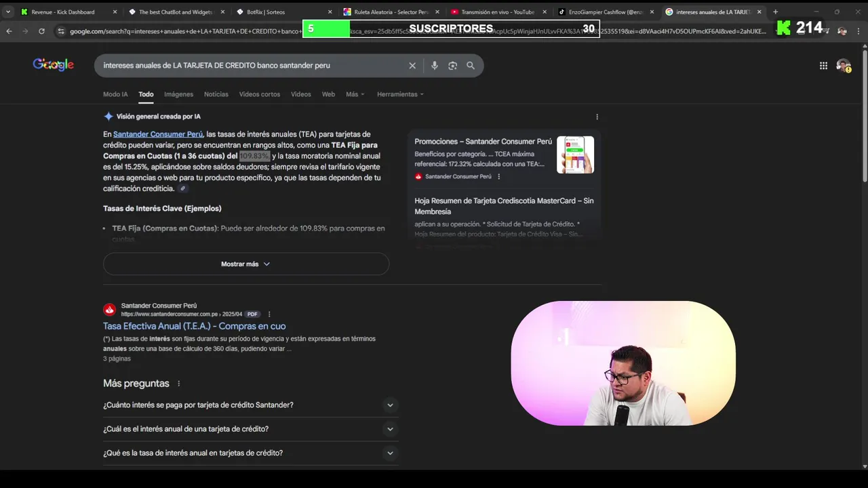
Task: Click the Kick logo viewer counter overlay
Action: [800, 28]
